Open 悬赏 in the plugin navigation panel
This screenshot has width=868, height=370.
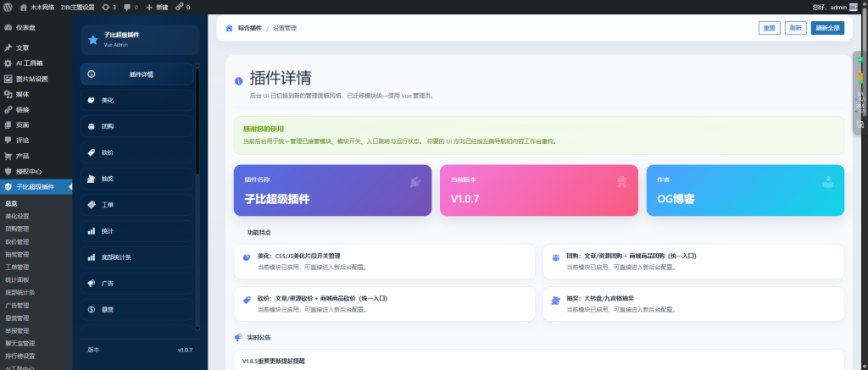coord(137,310)
